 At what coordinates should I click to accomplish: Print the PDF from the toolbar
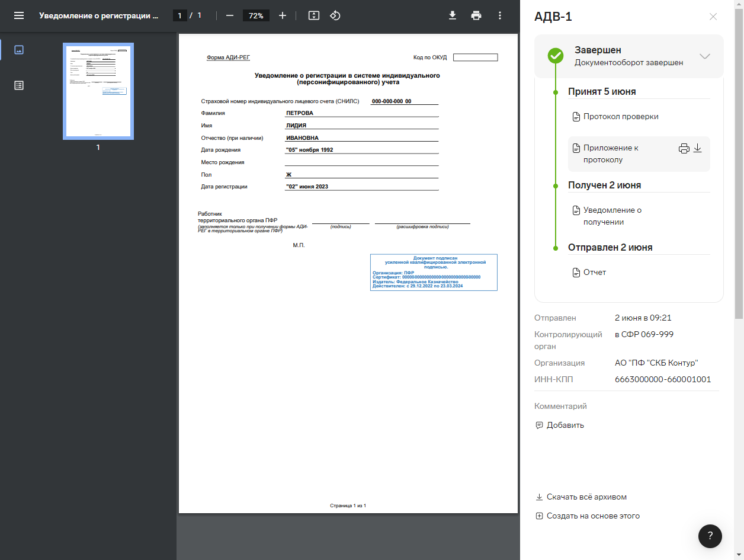point(476,15)
